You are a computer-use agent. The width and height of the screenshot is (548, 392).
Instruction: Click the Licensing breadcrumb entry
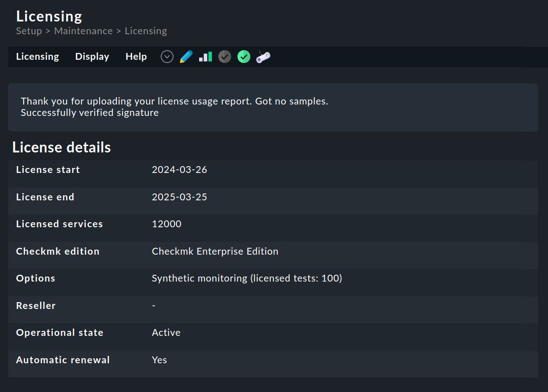click(146, 31)
